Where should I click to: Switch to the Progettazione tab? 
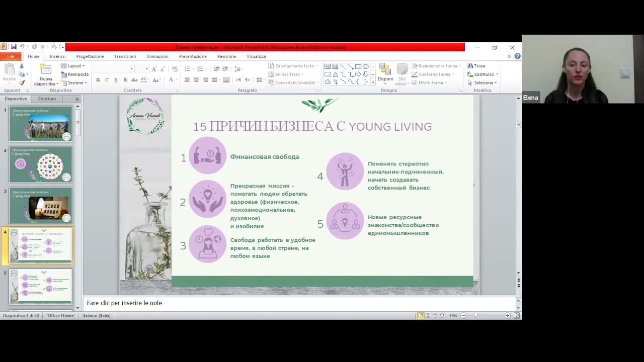click(90, 56)
